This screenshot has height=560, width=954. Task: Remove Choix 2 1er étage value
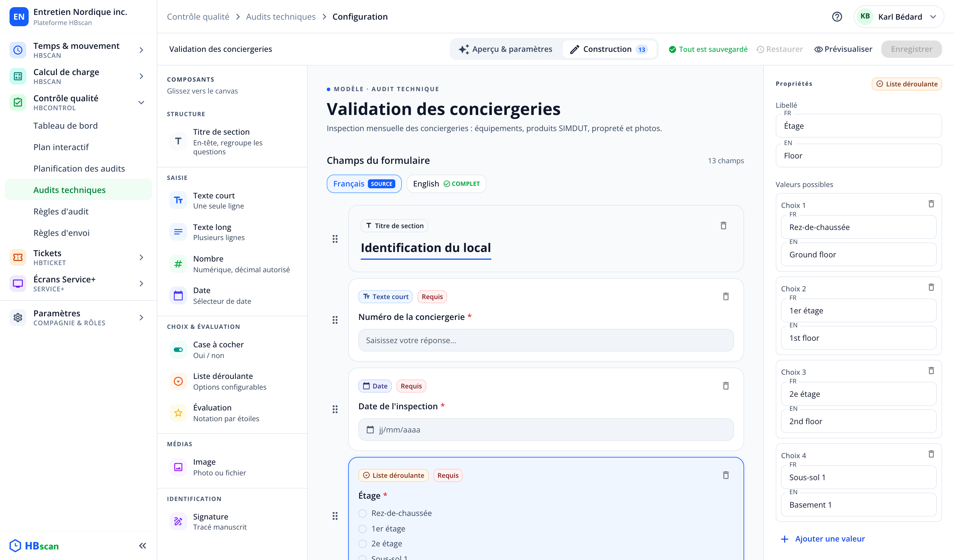pyautogui.click(x=931, y=287)
